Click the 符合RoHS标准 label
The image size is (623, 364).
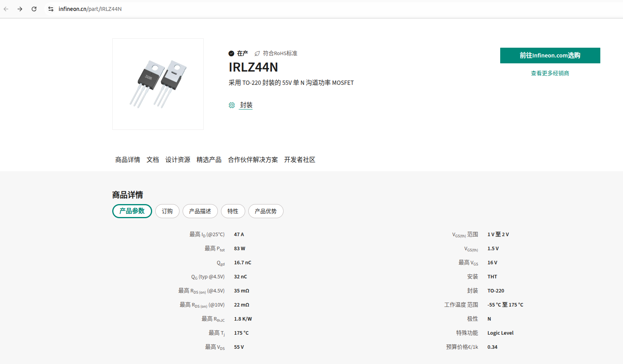click(280, 54)
